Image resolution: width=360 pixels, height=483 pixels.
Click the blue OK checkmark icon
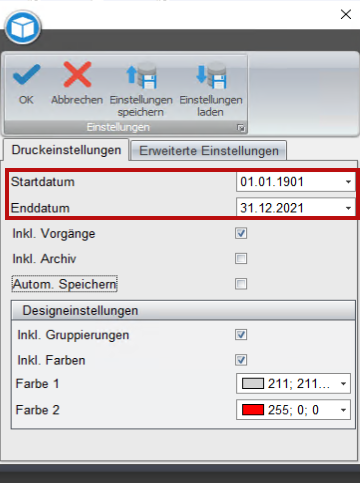[x=26, y=75]
